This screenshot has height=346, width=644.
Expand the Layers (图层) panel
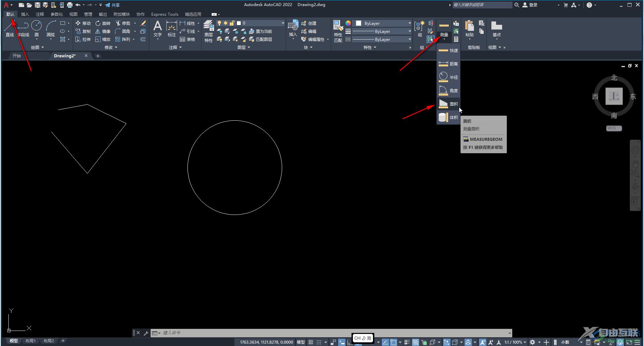click(244, 47)
